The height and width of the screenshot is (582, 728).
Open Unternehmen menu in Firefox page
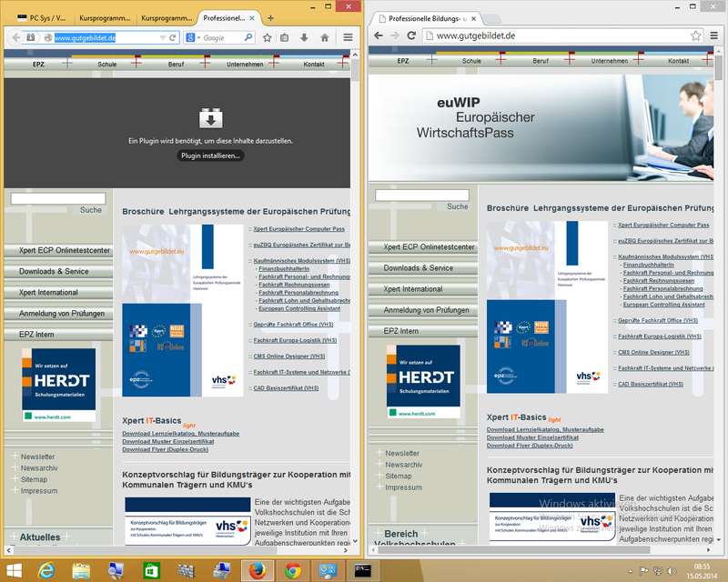tap(245, 64)
